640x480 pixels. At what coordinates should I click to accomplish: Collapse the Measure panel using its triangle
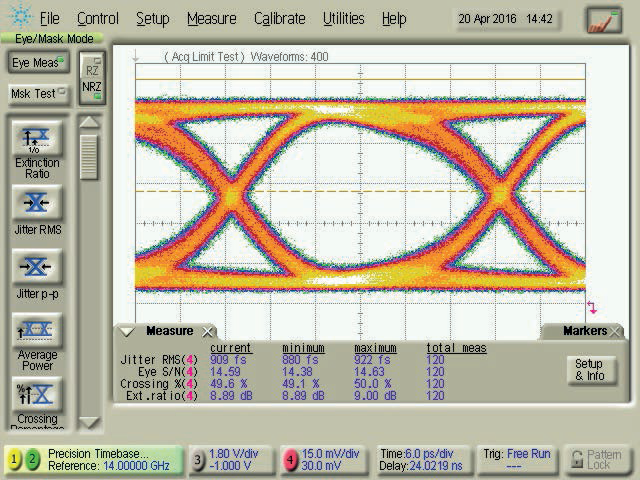coord(127,332)
